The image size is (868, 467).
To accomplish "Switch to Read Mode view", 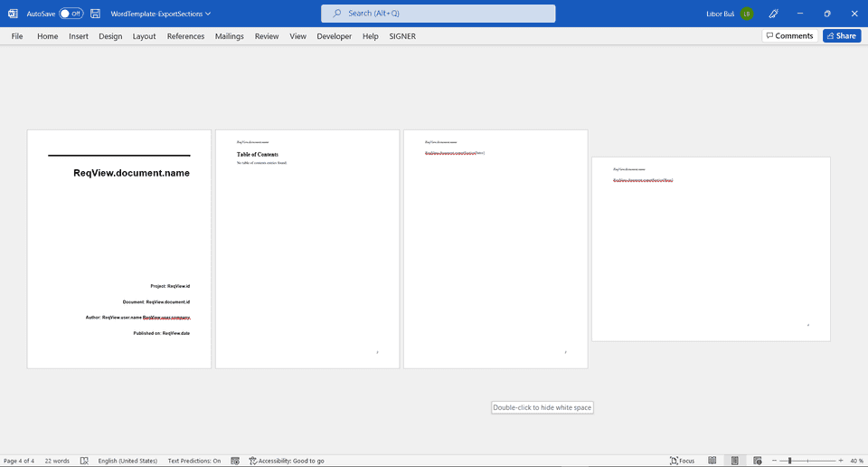I will 712,461.
